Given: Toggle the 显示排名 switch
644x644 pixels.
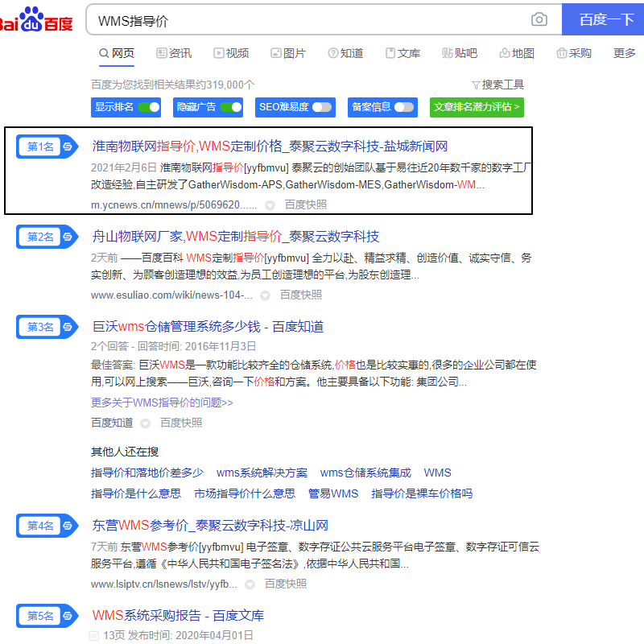Looking at the screenshot, I should point(149,107).
